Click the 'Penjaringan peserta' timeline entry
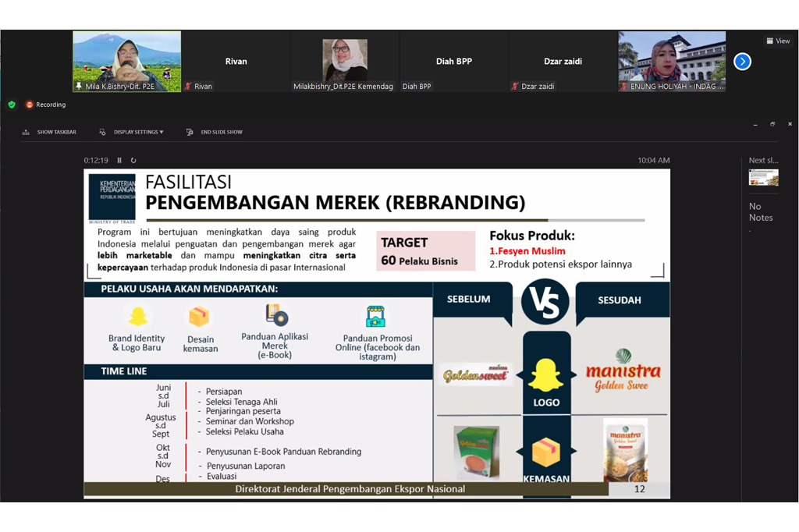The width and height of the screenshot is (799, 532). 243,411
